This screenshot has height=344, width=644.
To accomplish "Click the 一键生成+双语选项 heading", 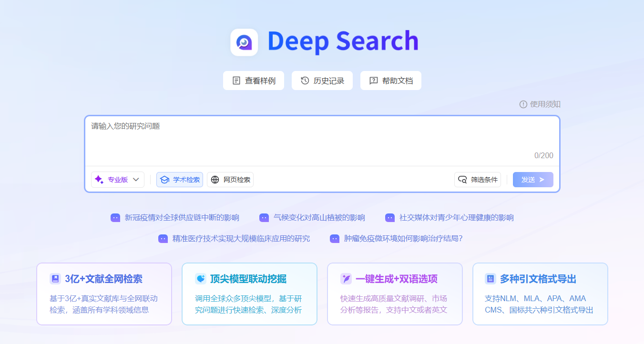I will pos(397,279).
